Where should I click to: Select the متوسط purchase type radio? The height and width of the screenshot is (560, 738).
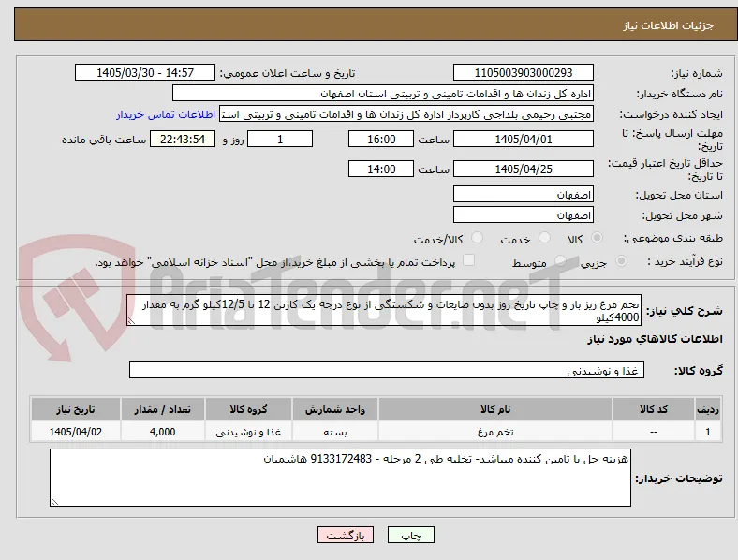point(560,260)
